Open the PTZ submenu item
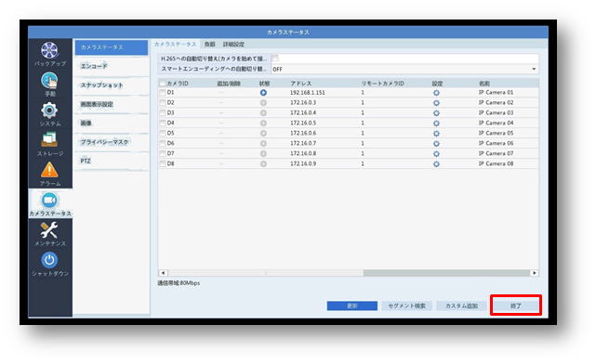 point(111,161)
